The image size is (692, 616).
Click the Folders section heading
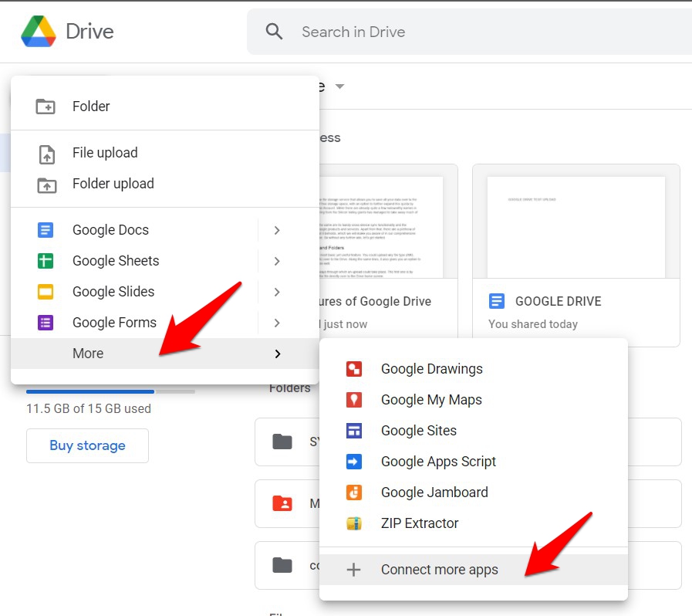coord(290,388)
